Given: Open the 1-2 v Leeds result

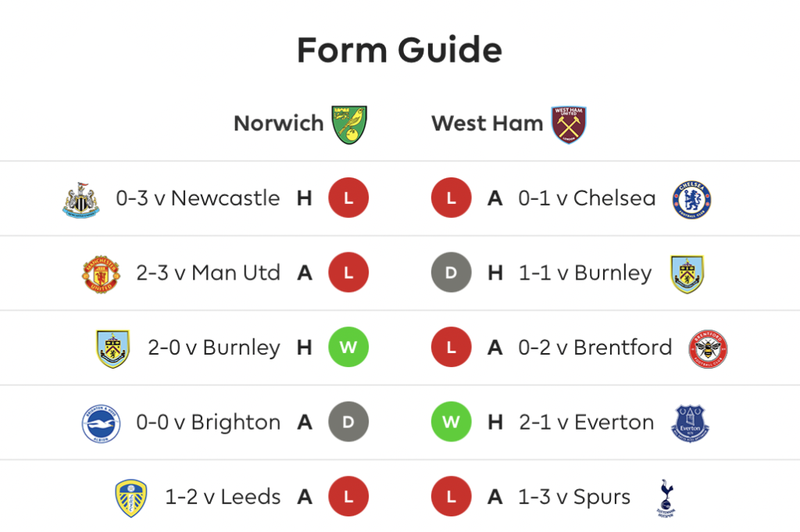Looking at the screenshot, I should (x=223, y=497).
